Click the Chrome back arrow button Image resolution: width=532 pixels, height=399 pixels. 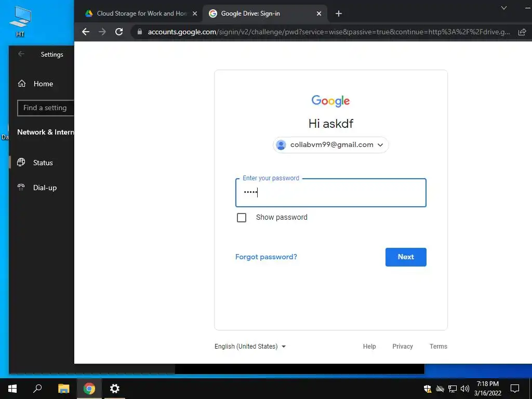(x=86, y=32)
